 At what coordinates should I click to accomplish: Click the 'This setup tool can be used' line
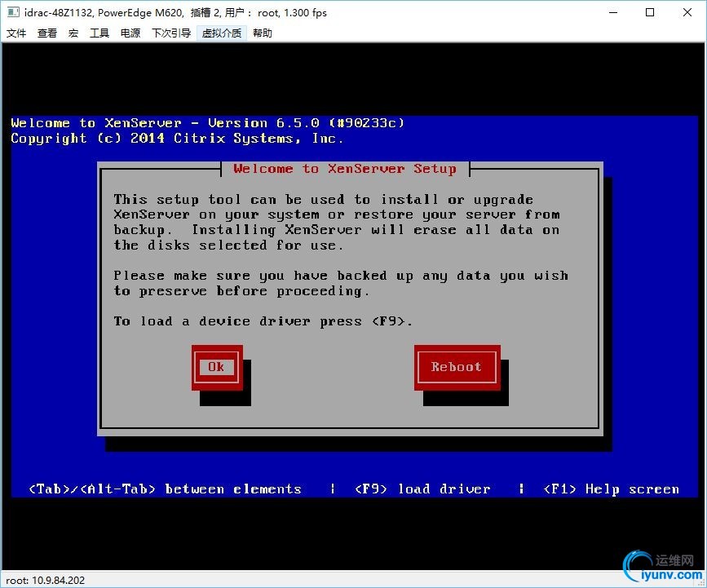click(323, 199)
